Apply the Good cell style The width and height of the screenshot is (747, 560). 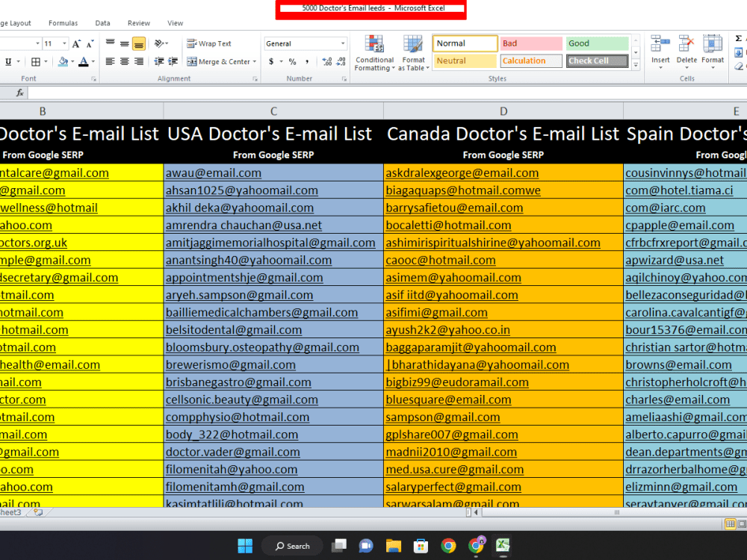tap(598, 43)
